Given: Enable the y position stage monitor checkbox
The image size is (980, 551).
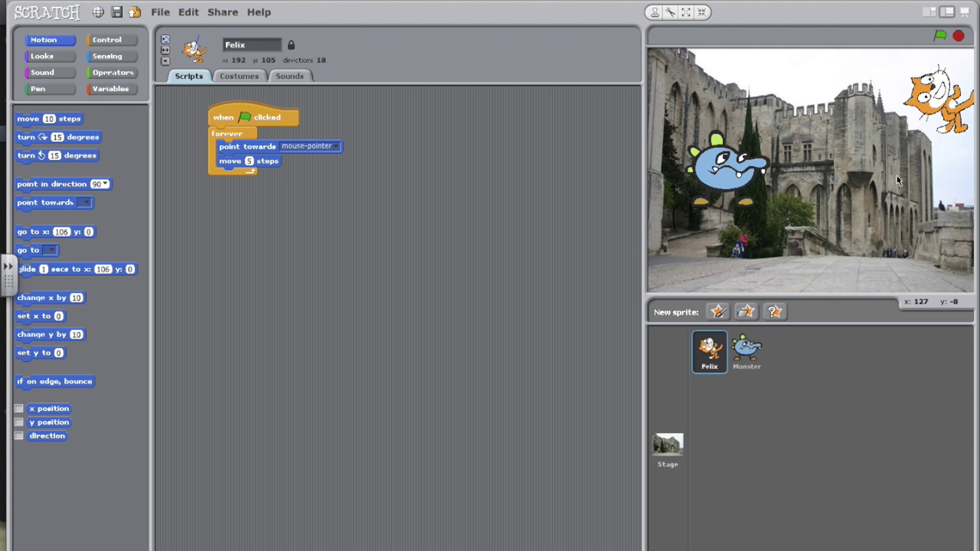Looking at the screenshot, I should click(19, 422).
